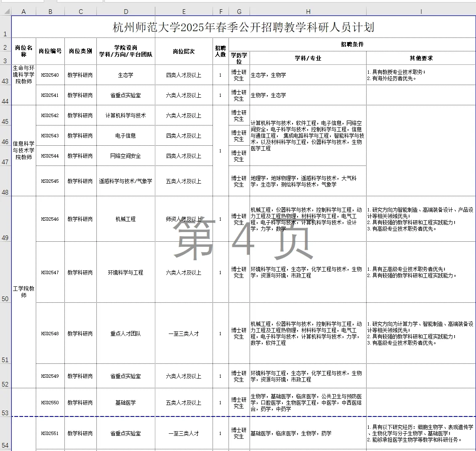Select column D header
This screenshot has width=476, height=451.
[126, 11]
